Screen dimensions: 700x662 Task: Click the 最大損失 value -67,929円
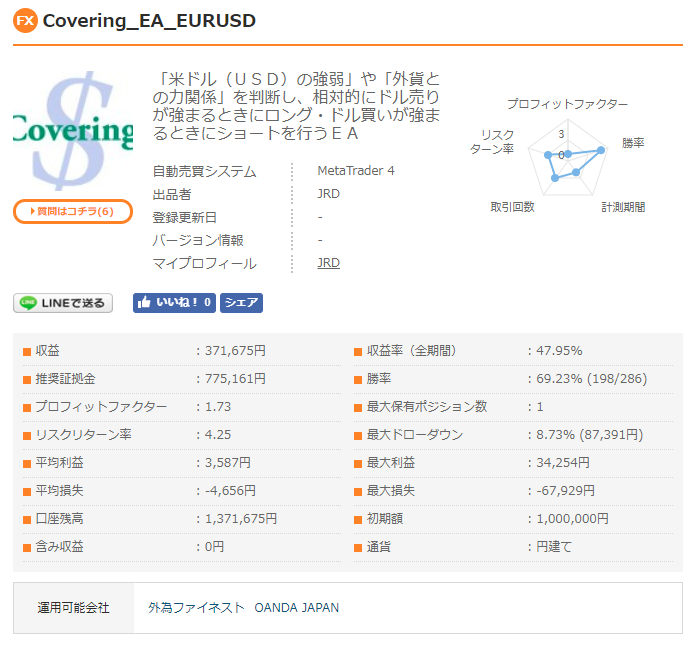(x=566, y=491)
